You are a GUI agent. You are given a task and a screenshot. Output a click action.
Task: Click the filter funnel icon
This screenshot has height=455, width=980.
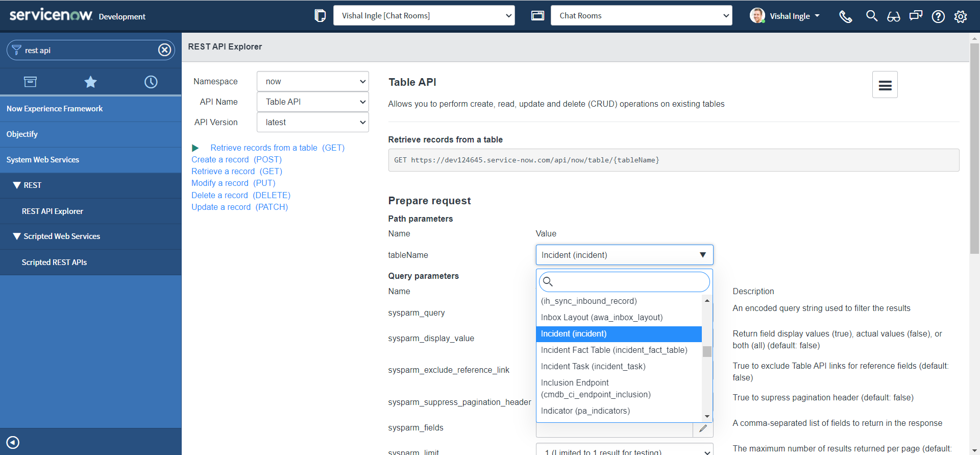pyautogui.click(x=16, y=50)
